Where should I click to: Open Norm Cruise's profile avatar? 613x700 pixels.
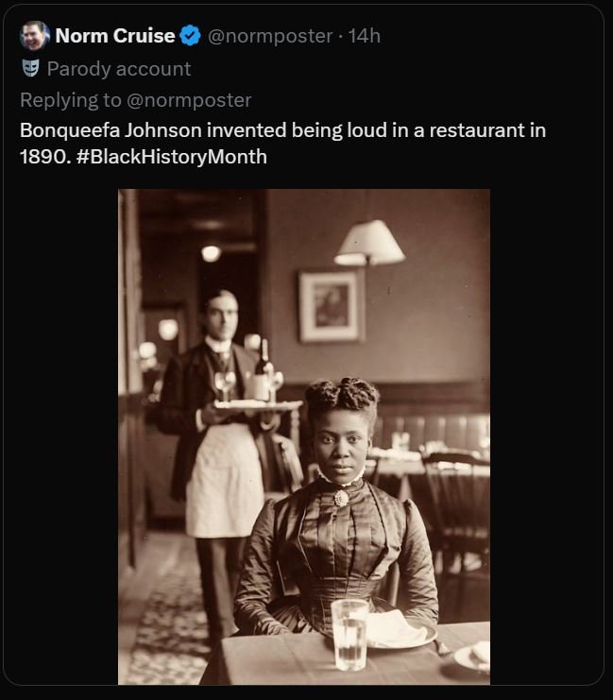pyautogui.click(x=34, y=36)
